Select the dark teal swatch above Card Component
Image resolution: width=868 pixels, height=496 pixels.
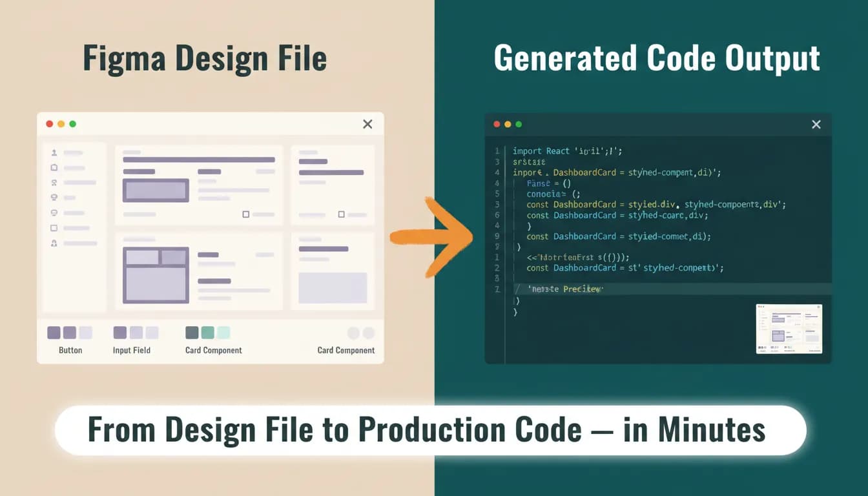192,333
